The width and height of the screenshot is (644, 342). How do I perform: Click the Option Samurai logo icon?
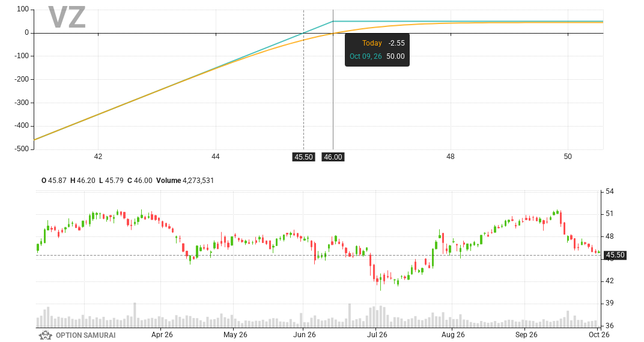[45, 335]
